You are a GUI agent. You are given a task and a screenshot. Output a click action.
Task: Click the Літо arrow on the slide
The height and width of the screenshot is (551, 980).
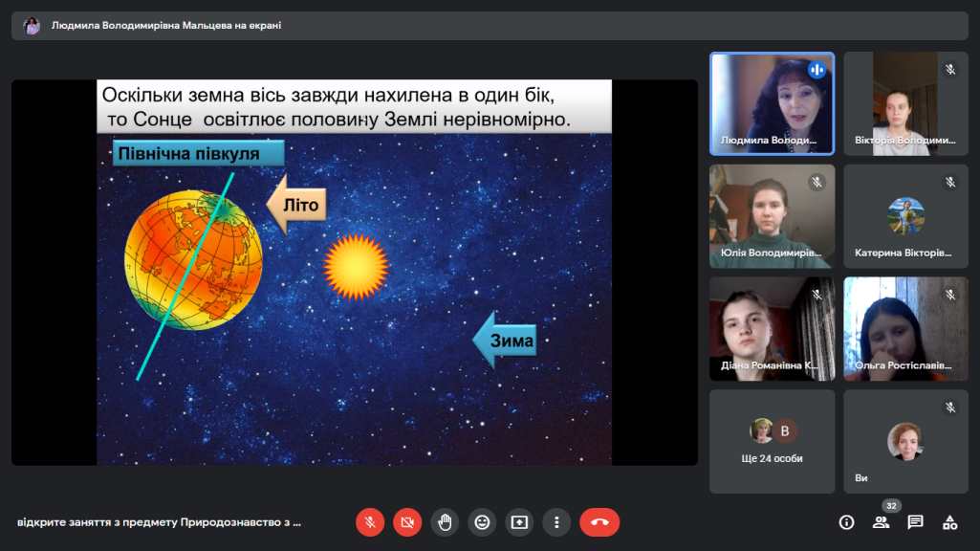pyautogui.click(x=296, y=205)
